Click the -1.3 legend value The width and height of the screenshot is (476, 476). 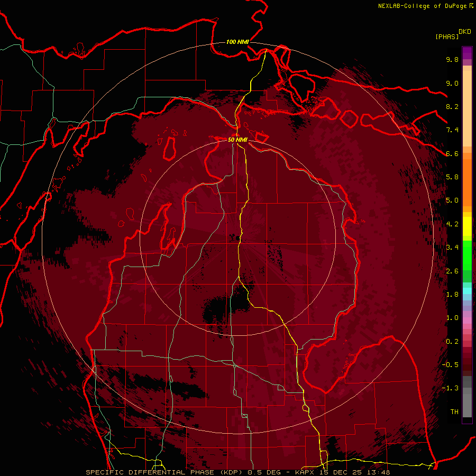(x=450, y=388)
